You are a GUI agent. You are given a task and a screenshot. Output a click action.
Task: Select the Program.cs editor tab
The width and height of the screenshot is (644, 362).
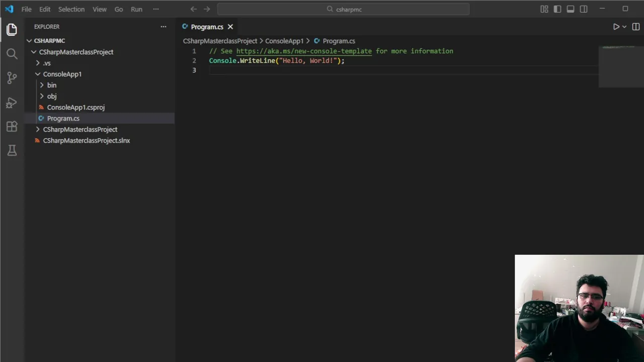tap(207, 27)
